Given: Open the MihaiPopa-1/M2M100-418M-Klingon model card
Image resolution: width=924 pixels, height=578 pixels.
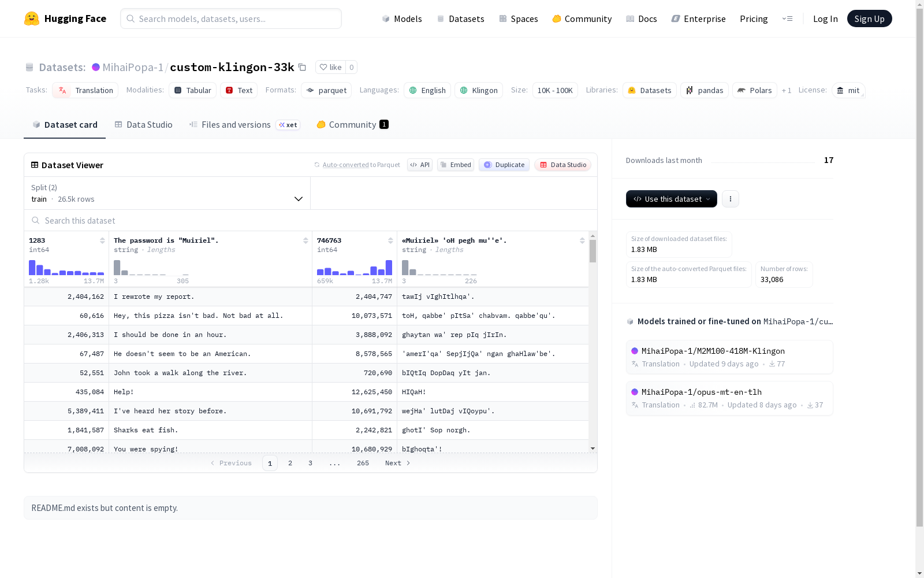Looking at the screenshot, I should (729, 357).
